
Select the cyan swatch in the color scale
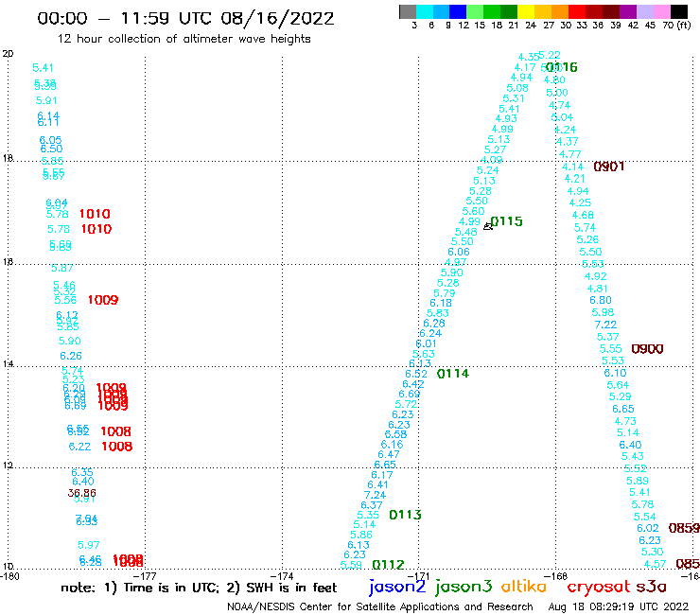424,11
